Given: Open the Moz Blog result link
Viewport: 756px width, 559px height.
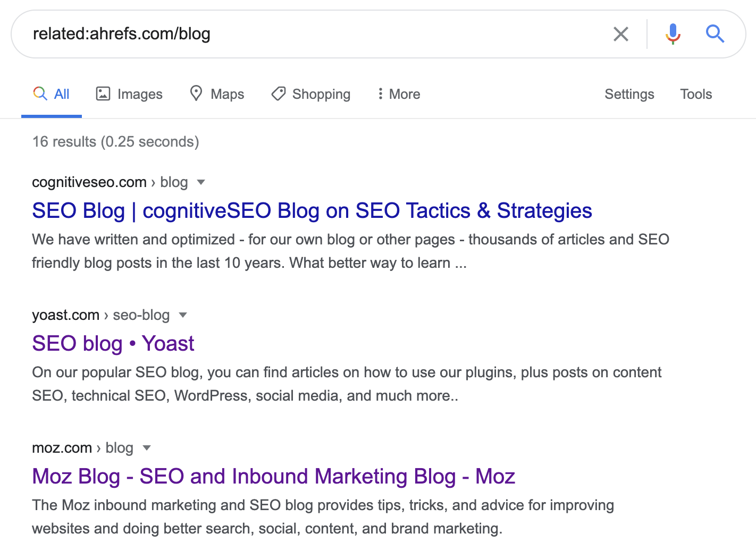Looking at the screenshot, I should click(273, 477).
